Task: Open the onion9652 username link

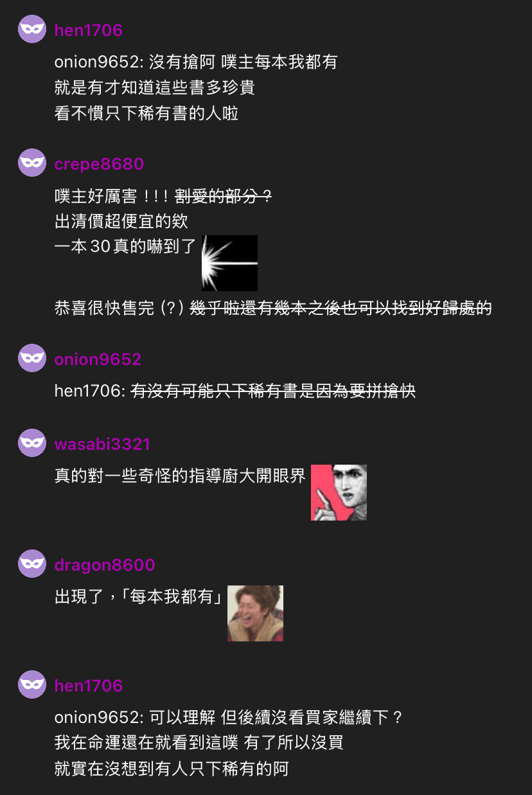Action: pos(98,359)
